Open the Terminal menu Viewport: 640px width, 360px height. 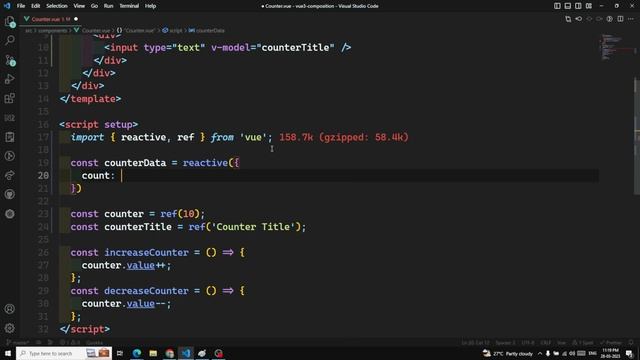coord(129,6)
